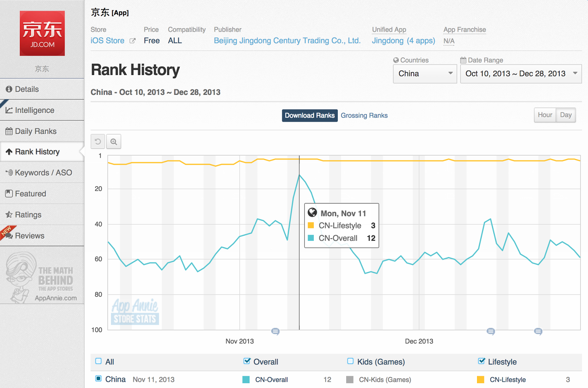Image resolution: width=588 pixels, height=388 pixels.
Task: Click the Keywords target icon
Action: coord(9,172)
